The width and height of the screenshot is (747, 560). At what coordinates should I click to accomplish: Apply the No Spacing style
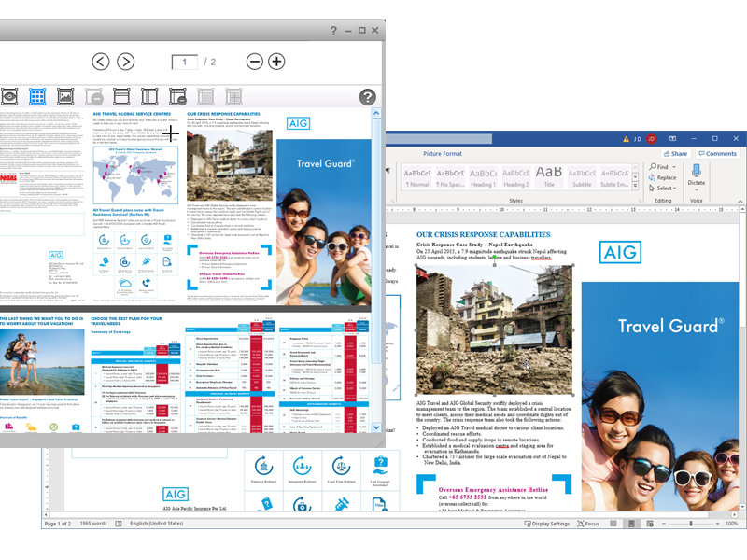pyautogui.click(x=450, y=177)
